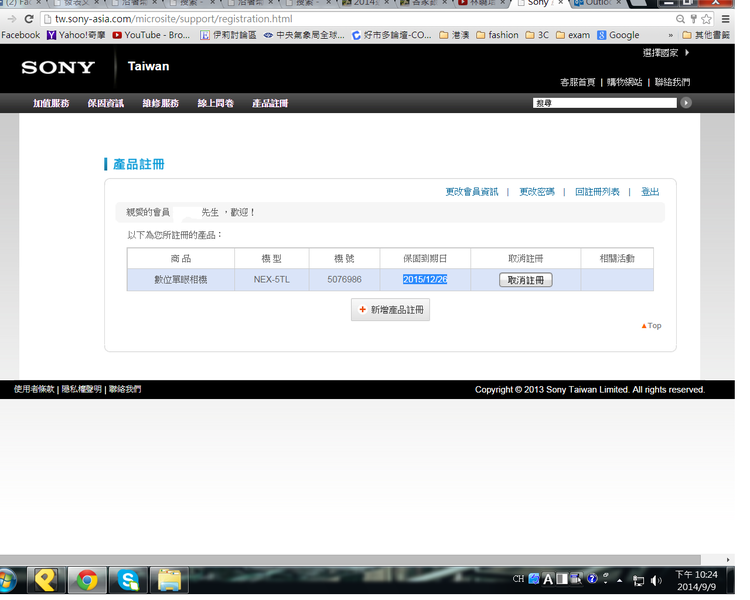
Task: Click the 新增產品註冊 button
Action: pos(390,310)
